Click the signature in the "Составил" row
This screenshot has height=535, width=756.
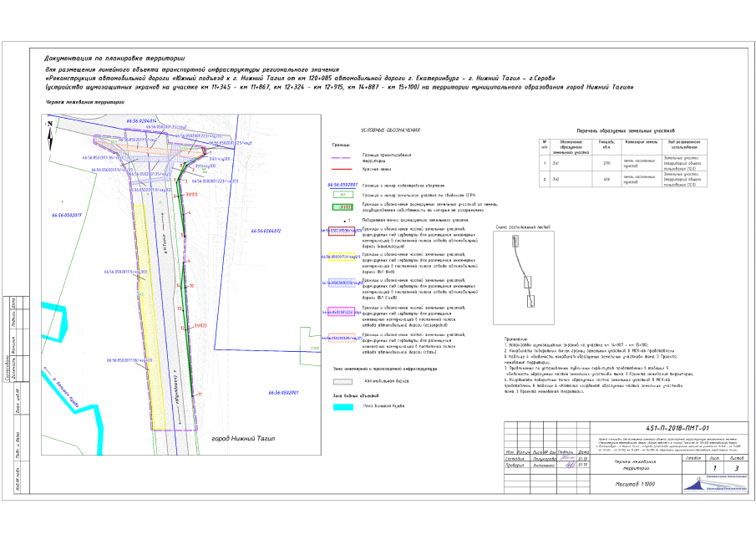tap(568, 458)
